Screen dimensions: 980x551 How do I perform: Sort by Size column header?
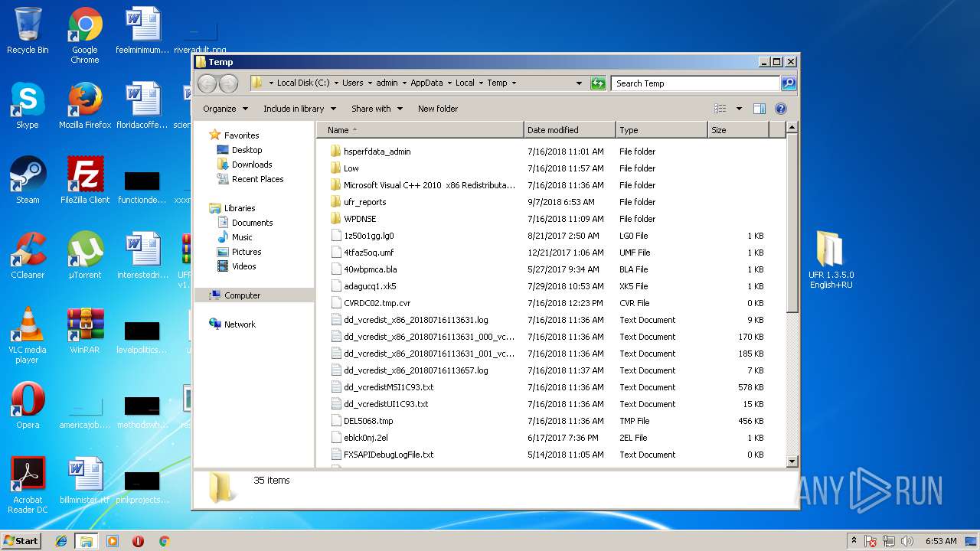click(738, 130)
